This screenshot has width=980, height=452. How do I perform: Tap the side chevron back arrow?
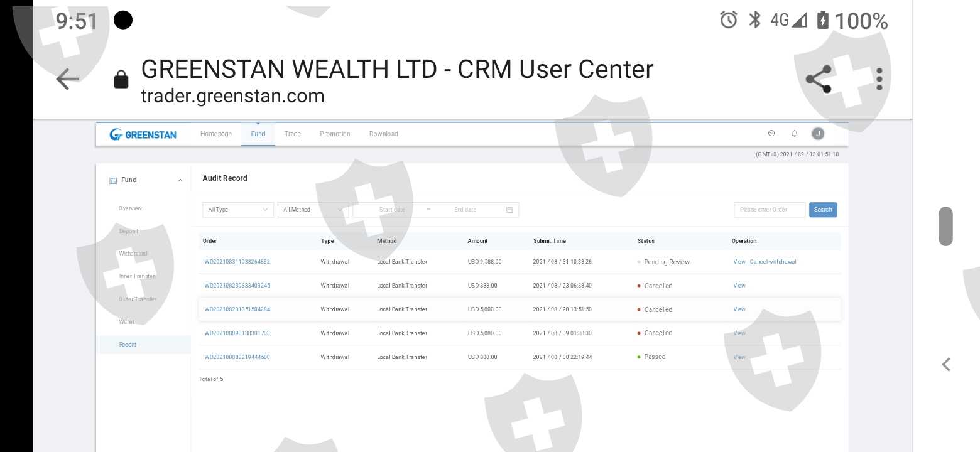pyautogui.click(x=946, y=364)
